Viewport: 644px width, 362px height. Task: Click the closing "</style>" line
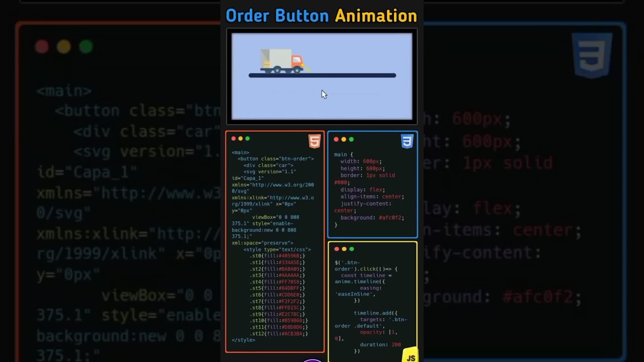point(244,340)
